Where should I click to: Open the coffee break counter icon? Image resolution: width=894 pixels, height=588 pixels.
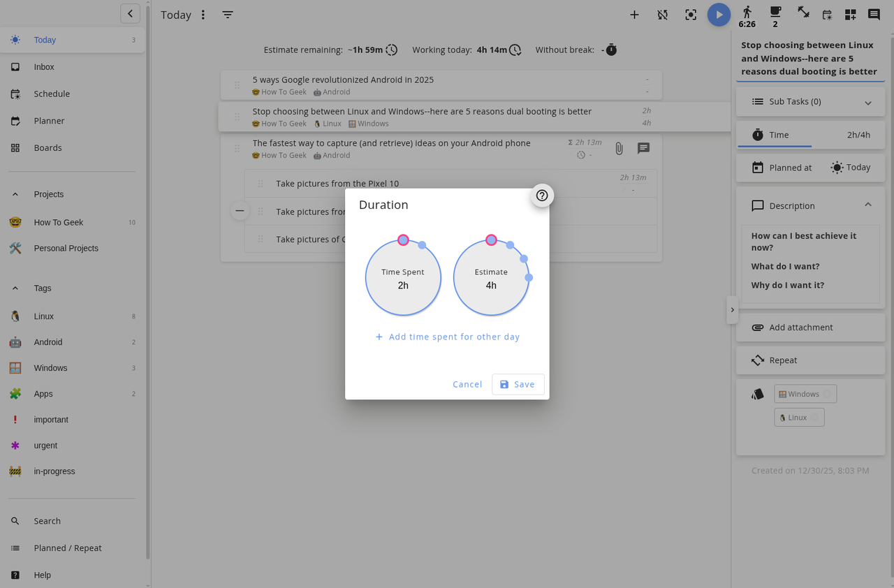coord(775,14)
